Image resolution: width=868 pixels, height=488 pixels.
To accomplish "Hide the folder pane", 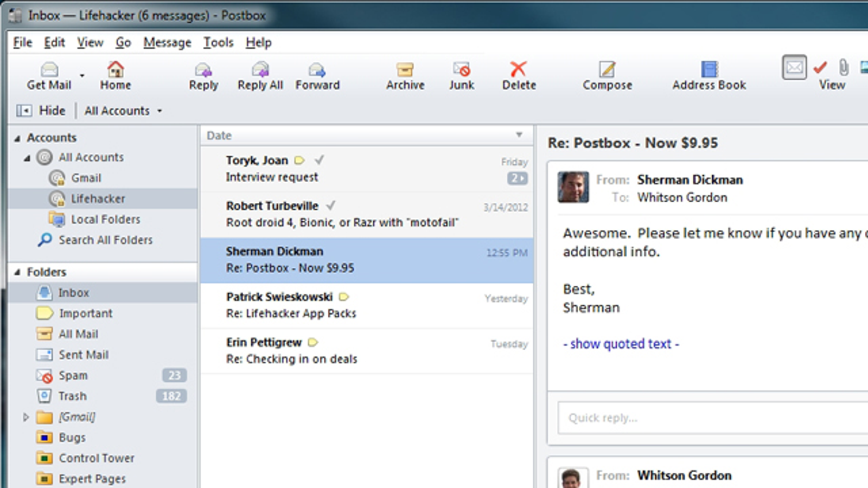I will (x=41, y=111).
